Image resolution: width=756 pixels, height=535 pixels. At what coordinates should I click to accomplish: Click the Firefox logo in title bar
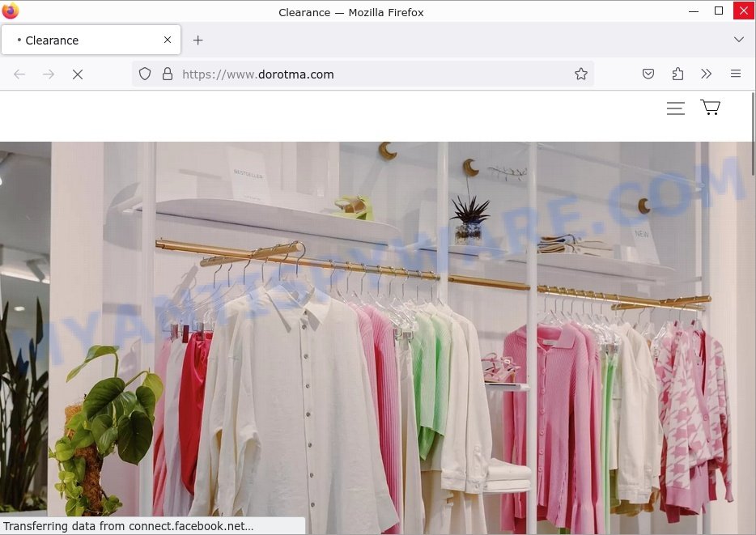tap(11, 11)
